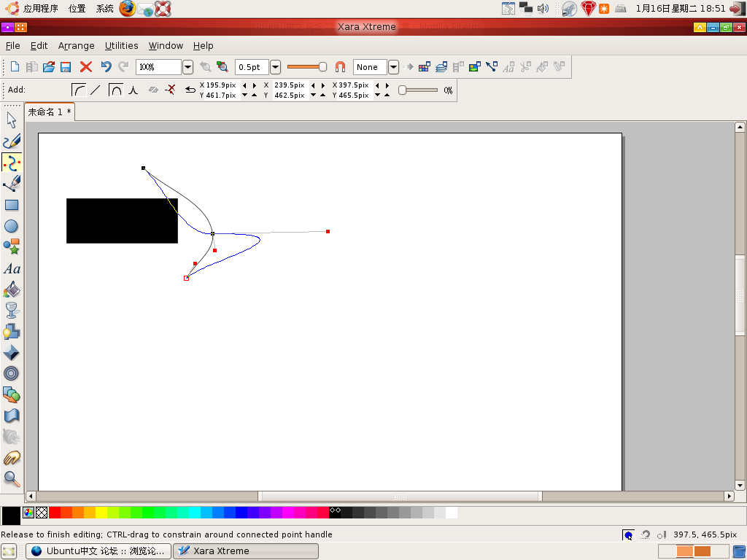Image resolution: width=747 pixels, height=560 pixels.
Task: Switch to the Ubuntu中文 论坛 taskbar window
Action: tap(98, 551)
